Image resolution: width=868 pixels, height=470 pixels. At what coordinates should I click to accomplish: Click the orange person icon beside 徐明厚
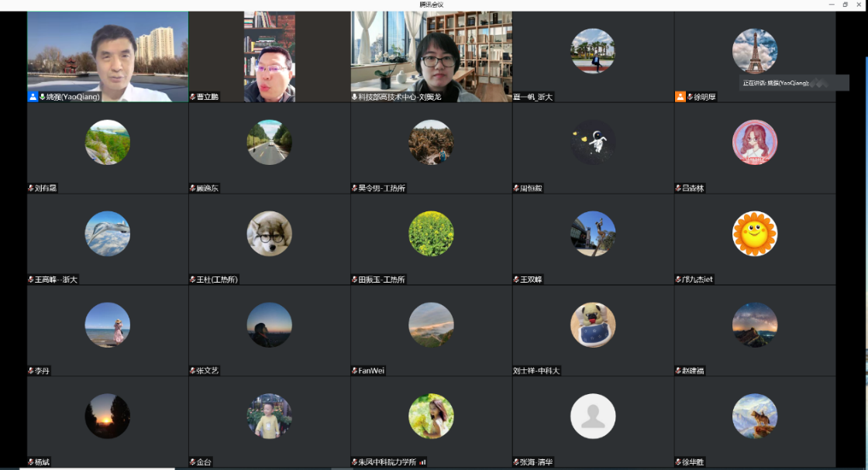point(680,97)
